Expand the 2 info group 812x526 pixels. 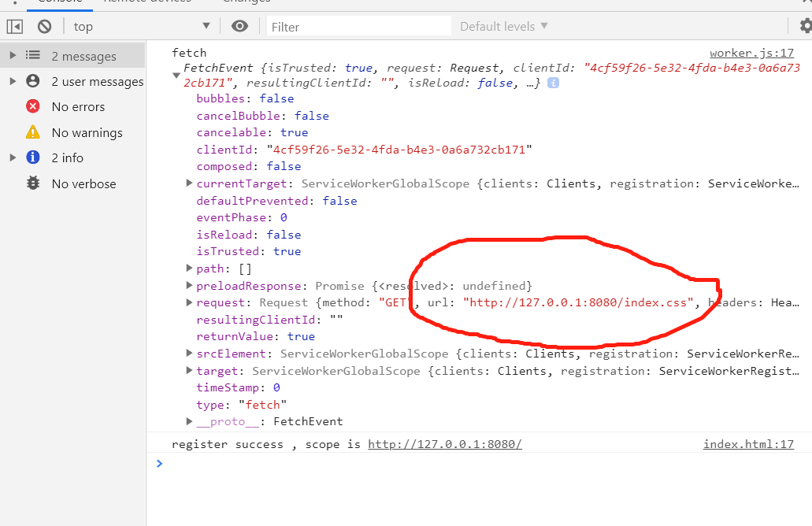tap(13, 157)
